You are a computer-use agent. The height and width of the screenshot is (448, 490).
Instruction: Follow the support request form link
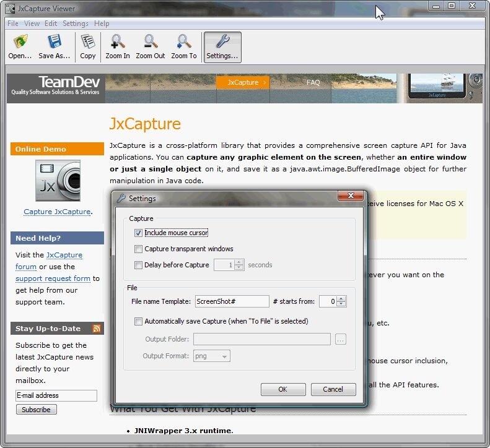[53, 278]
